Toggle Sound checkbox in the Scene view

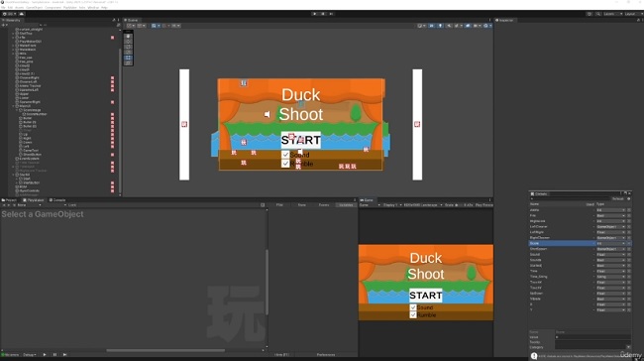click(285, 155)
